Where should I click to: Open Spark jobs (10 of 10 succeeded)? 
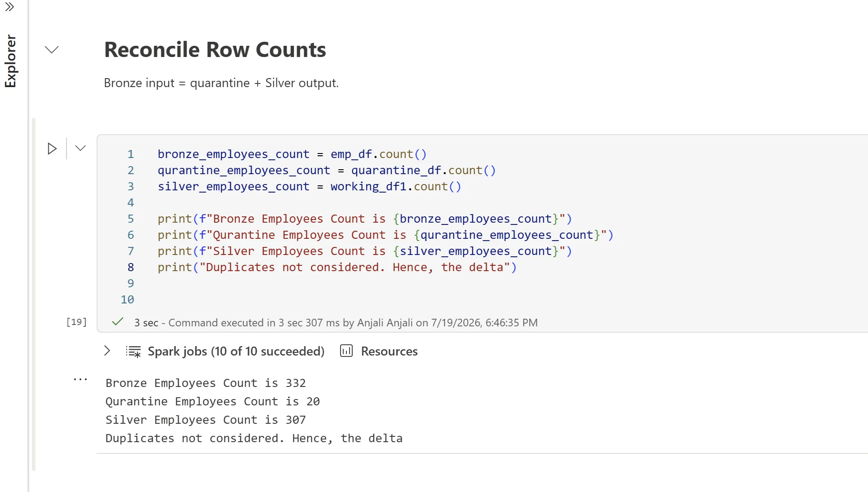(236, 351)
